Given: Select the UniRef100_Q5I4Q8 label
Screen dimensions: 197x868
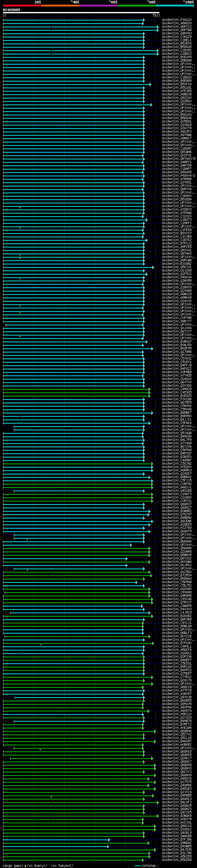Looking at the screenshot, I should coord(177,433).
